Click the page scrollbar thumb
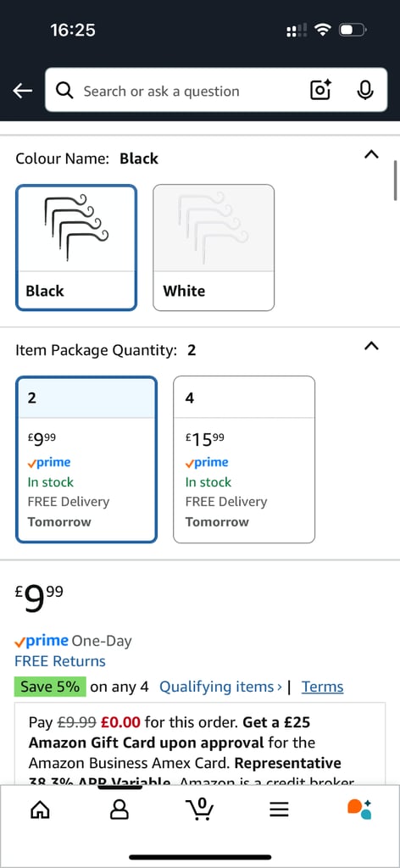 [396, 181]
